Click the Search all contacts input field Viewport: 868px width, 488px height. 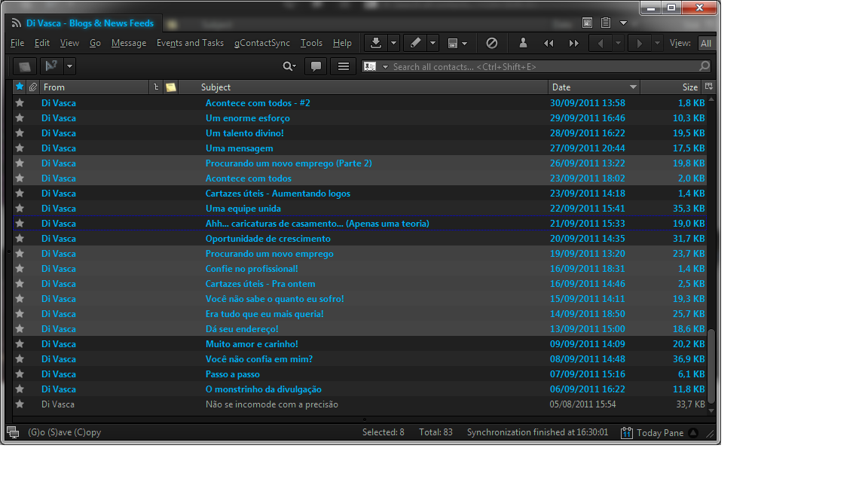[527, 66]
